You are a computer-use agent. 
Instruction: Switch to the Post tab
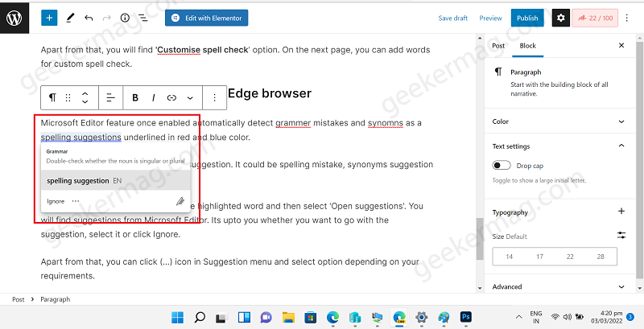(x=498, y=46)
